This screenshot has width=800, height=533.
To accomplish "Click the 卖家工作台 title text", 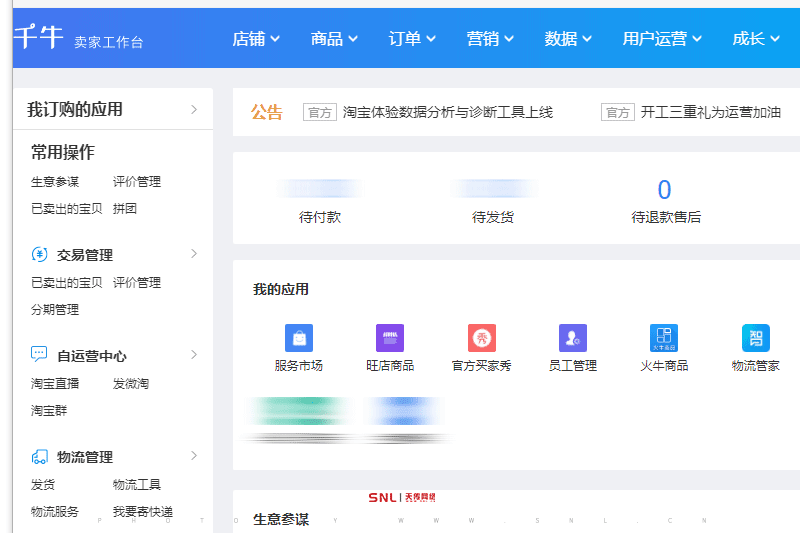I will click(109, 42).
